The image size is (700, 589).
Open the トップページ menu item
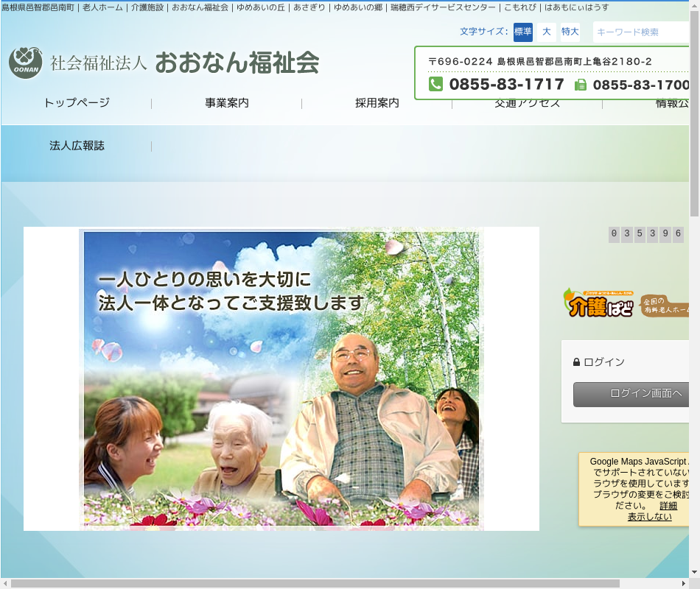pyautogui.click(x=77, y=103)
